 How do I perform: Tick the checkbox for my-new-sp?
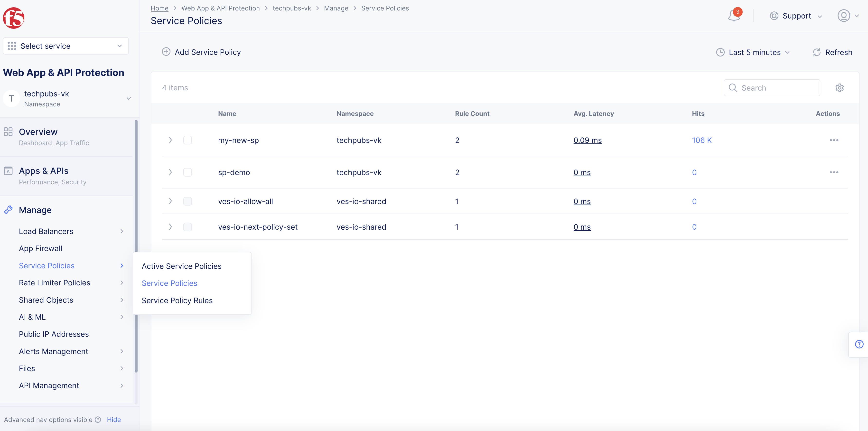coord(187,140)
